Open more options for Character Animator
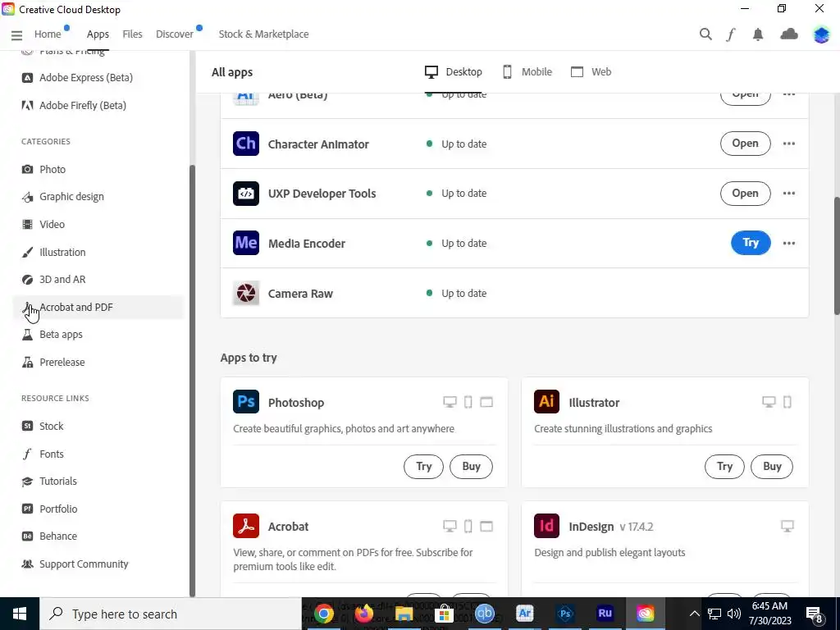The height and width of the screenshot is (630, 840). click(788, 144)
